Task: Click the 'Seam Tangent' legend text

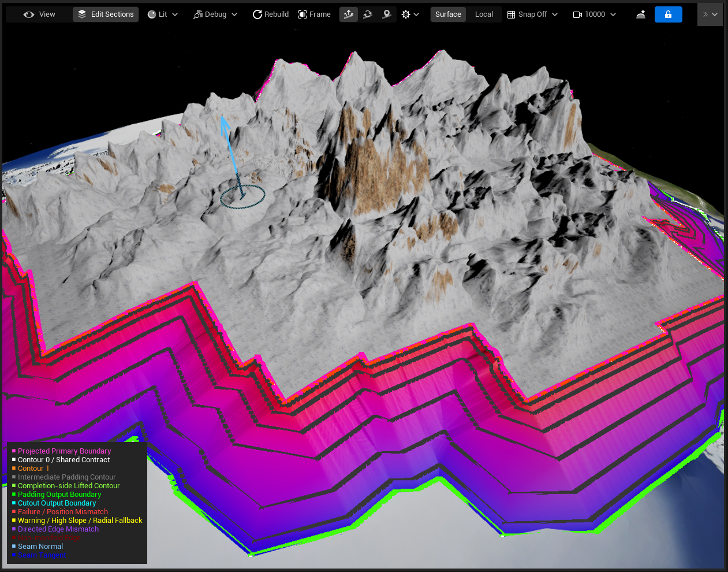Action: [42, 555]
